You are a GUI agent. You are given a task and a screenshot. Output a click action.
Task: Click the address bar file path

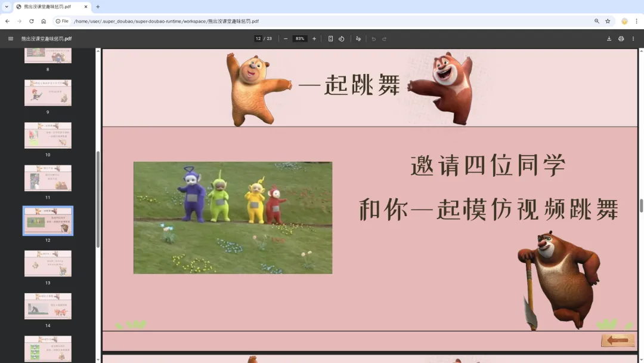point(166,21)
